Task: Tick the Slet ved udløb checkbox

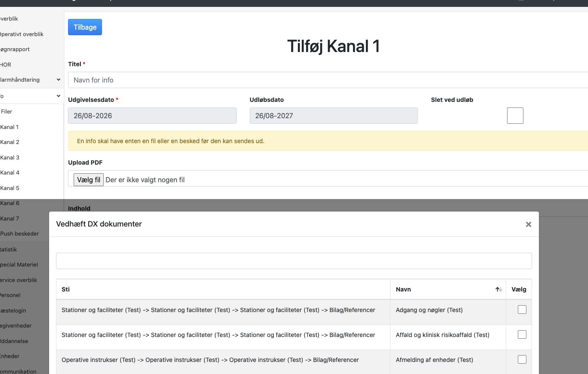Action: coord(515,116)
